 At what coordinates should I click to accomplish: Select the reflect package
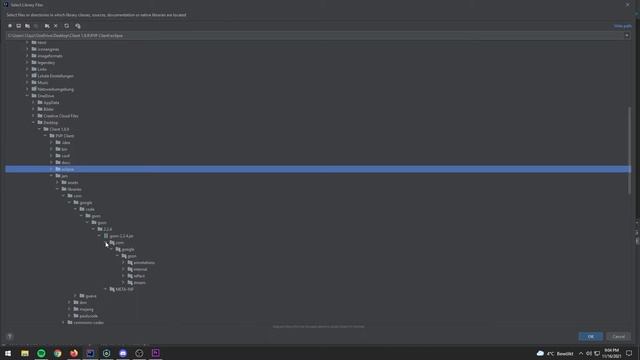click(139, 276)
